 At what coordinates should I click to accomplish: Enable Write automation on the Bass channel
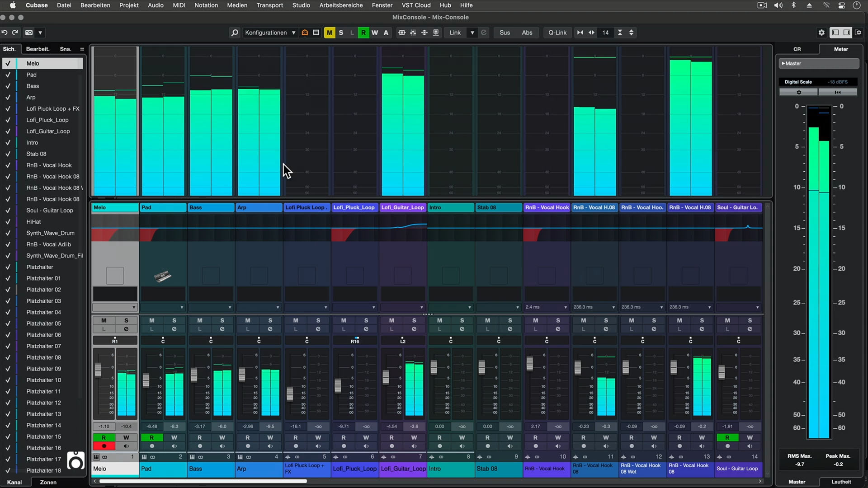[x=222, y=437]
